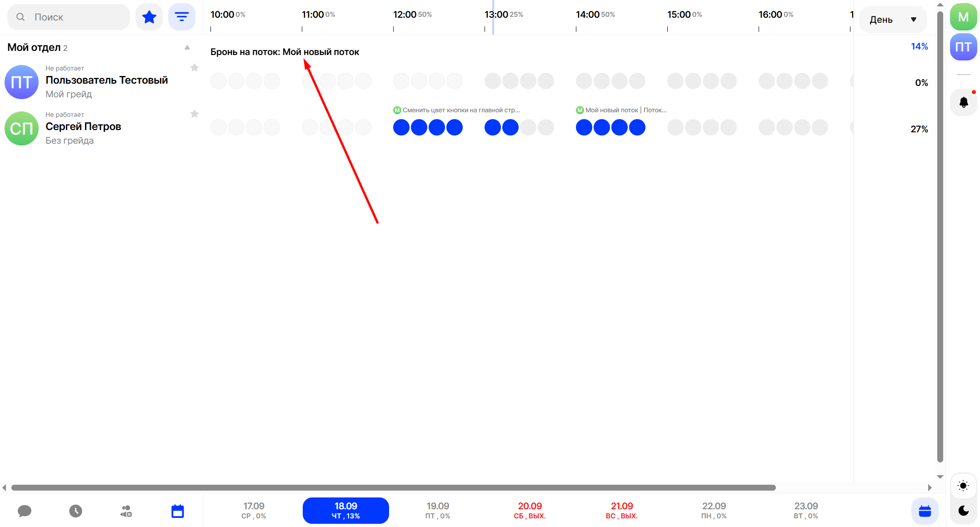Open the green M profile avatar
Image resolution: width=980 pixels, height=527 pixels.
click(x=963, y=17)
